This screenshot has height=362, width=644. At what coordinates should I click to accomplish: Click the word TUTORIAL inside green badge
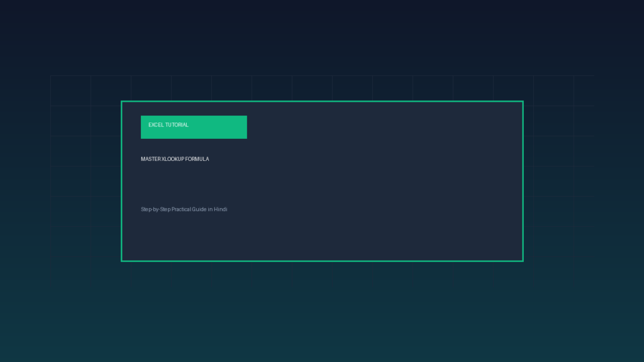[x=177, y=125]
